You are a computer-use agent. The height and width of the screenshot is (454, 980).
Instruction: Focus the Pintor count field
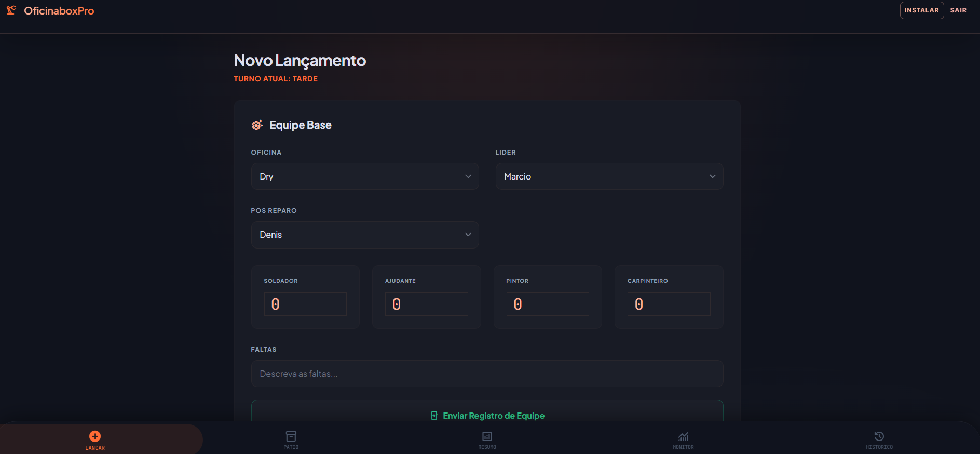[548, 304]
